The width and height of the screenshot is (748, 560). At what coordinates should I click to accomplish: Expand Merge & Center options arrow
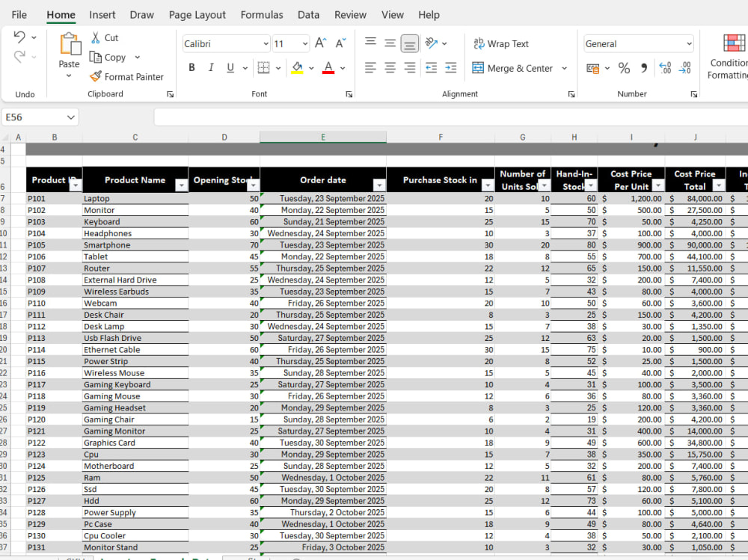point(564,68)
